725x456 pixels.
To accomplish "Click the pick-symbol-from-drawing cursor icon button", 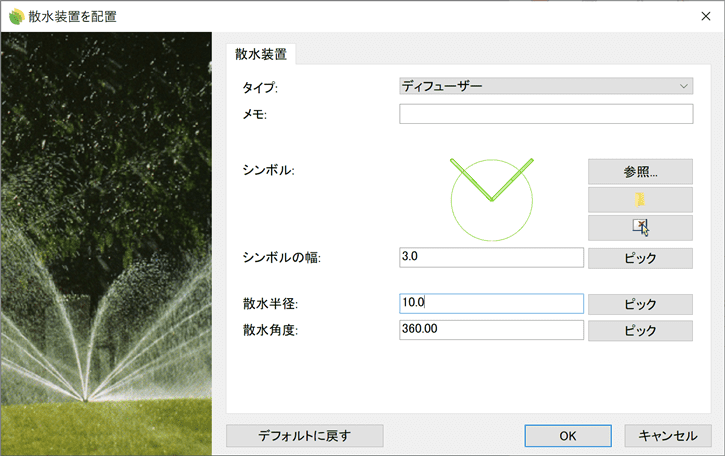I will pos(640,228).
